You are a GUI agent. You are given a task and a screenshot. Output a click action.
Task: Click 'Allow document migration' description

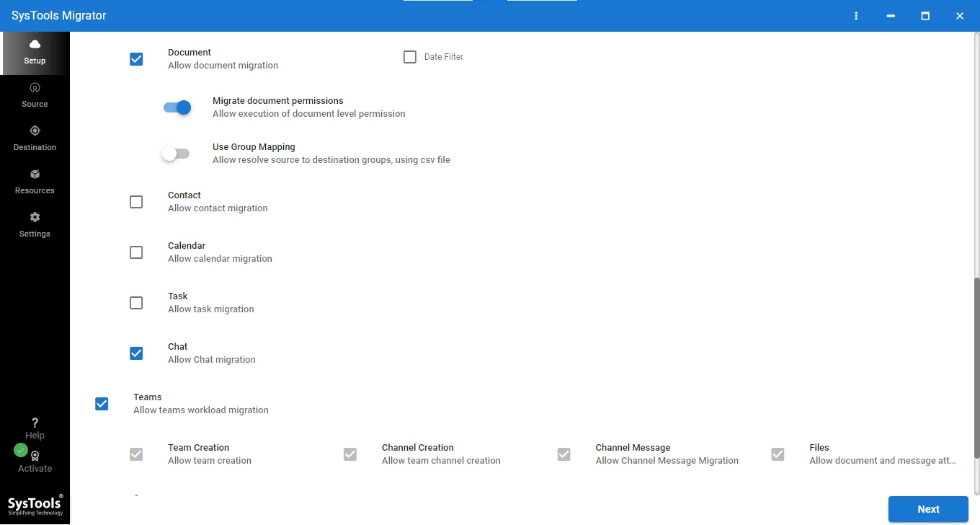click(223, 66)
